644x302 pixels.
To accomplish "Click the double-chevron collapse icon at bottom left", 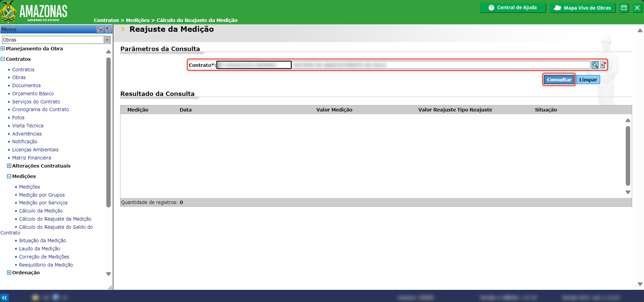I will pos(4,297).
